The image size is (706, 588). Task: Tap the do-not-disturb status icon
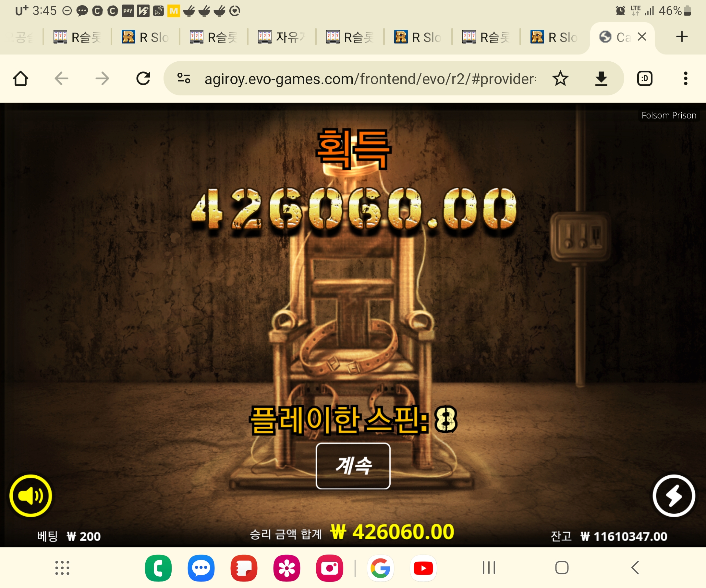(x=67, y=11)
